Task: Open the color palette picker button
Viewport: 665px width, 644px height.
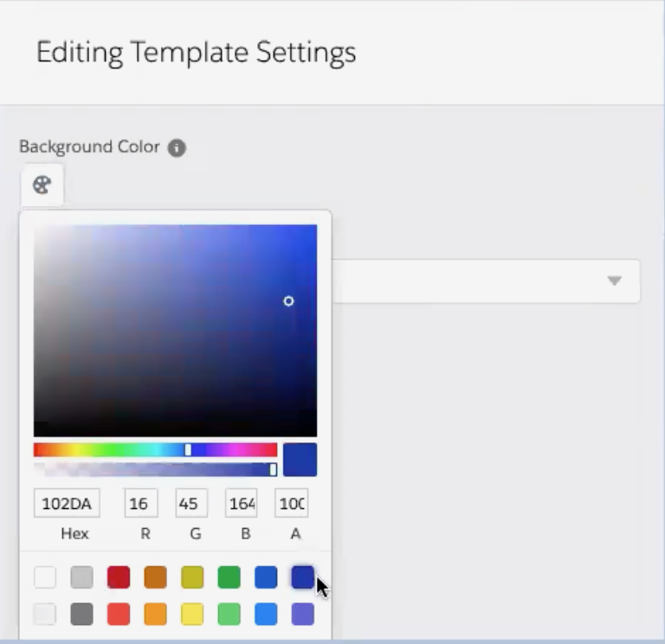Action: coord(42,185)
